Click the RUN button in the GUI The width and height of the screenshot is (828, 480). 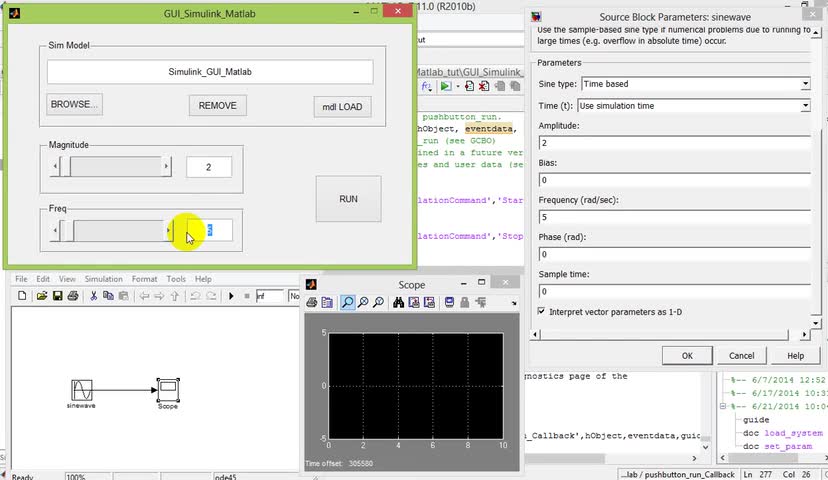pyautogui.click(x=348, y=199)
